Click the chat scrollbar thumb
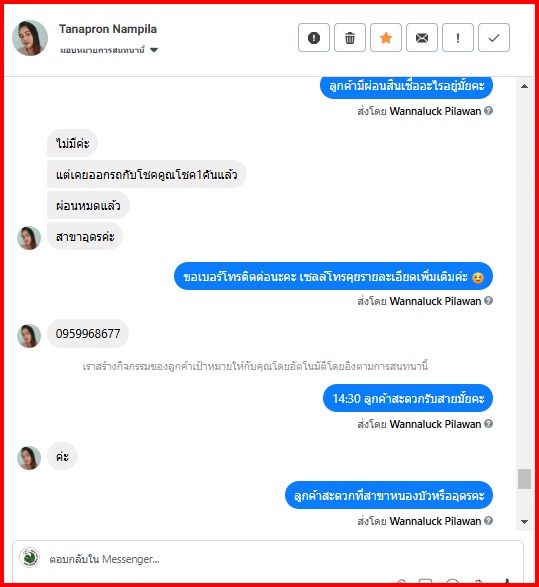This screenshot has width=539, height=587. [x=524, y=478]
